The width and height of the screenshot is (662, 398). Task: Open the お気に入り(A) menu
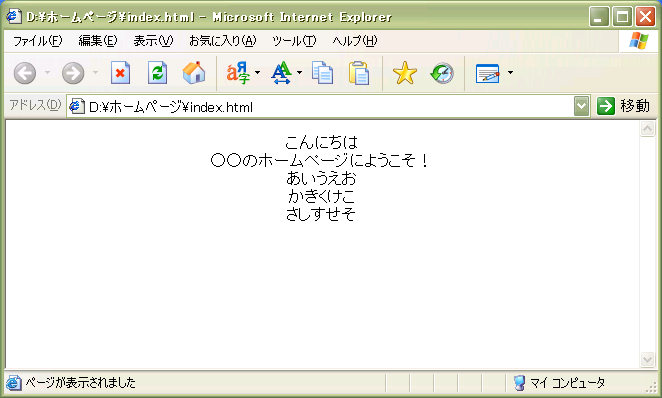222,41
